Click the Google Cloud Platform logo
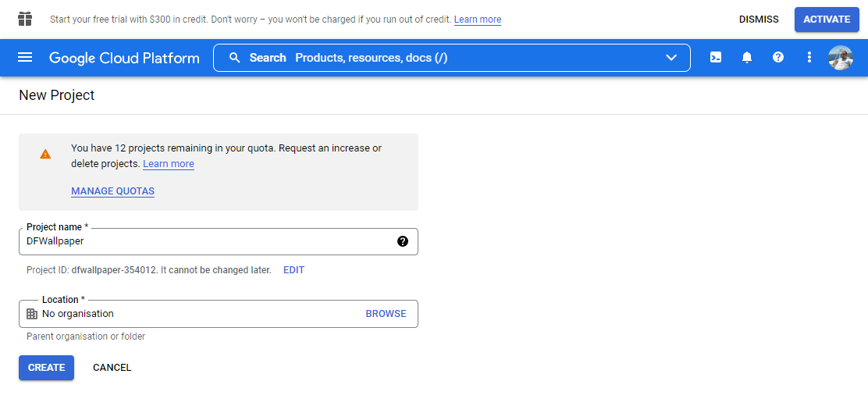868x406 pixels. (x=124, y=58)
